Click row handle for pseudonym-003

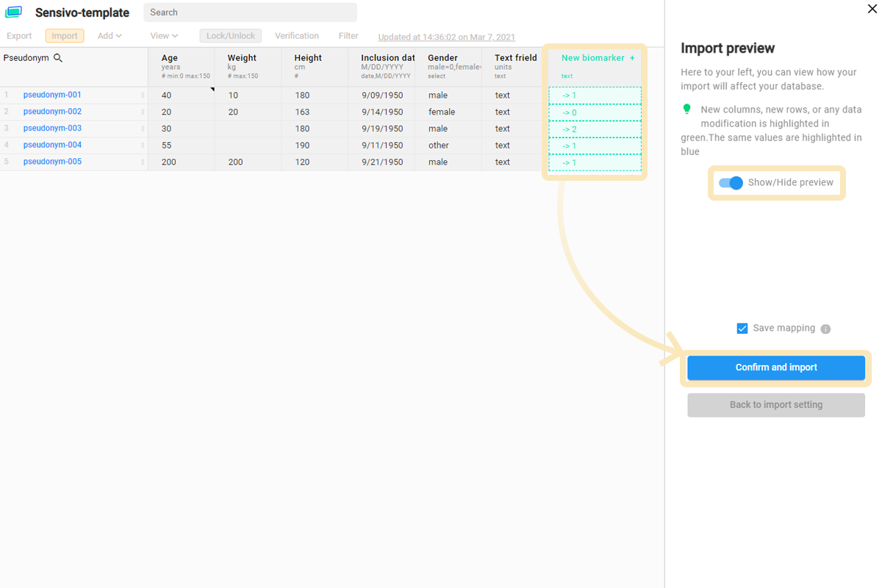(x=143, y=129)
